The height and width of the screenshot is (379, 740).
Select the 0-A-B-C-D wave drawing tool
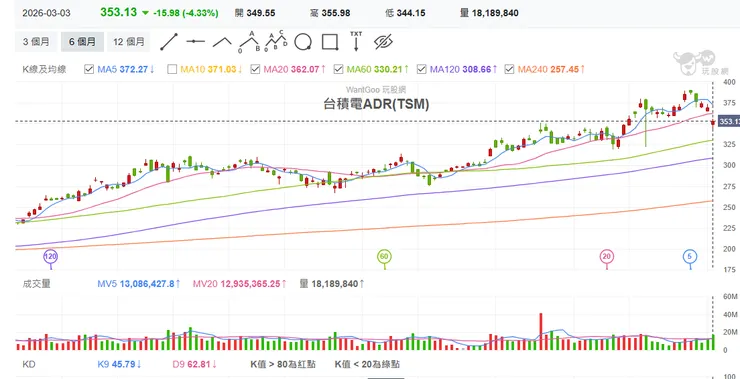[x=277, y=42]
